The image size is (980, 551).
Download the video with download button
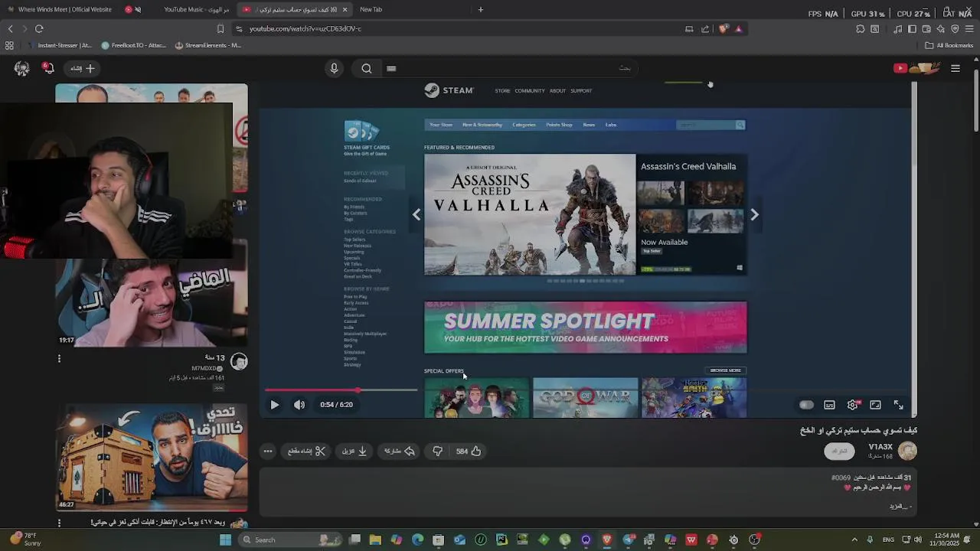[354, 452]
